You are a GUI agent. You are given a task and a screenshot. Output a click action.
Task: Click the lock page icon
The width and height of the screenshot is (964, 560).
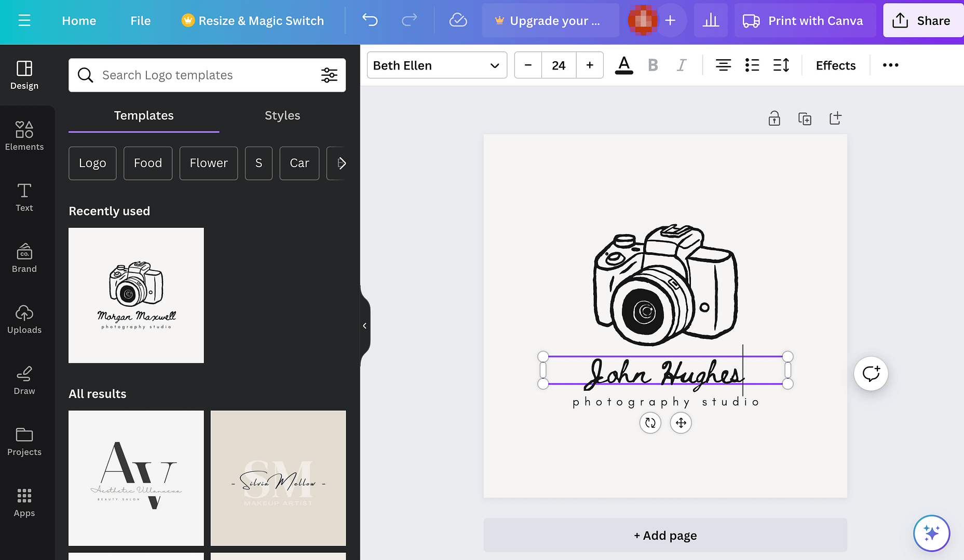tap(774, 119)
